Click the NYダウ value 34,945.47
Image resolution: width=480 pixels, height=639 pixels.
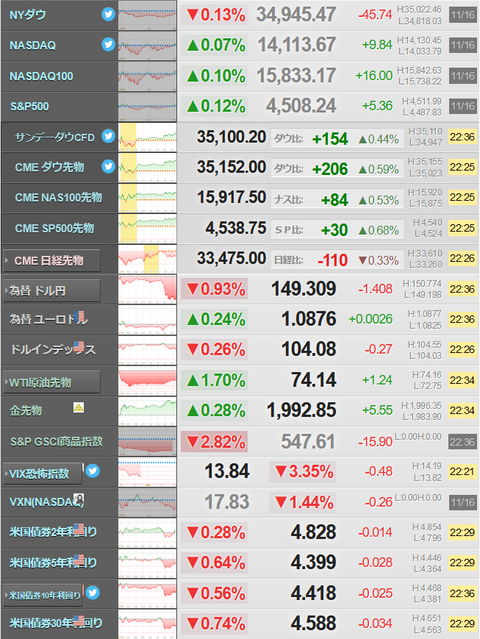(296, 15)
